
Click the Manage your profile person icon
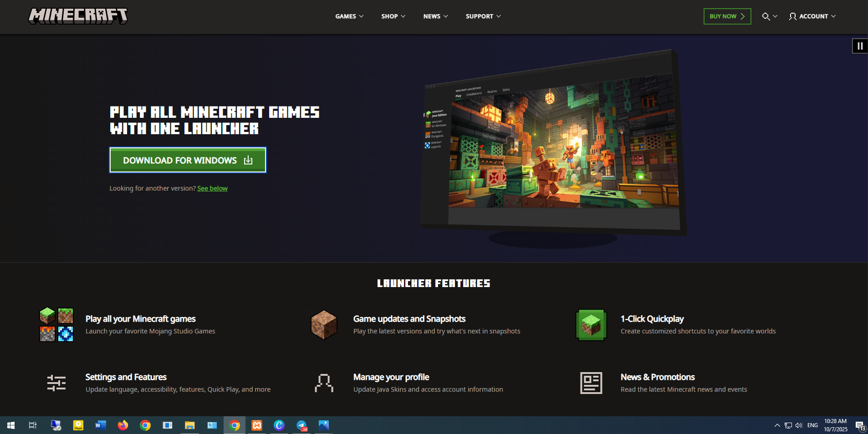coord(324,383)
